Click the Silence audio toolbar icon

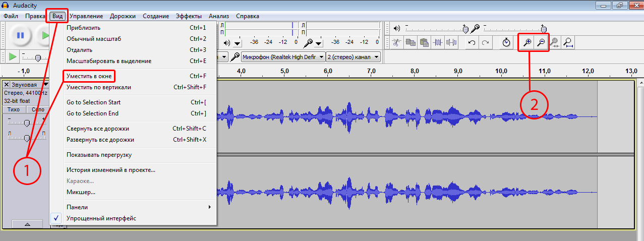451,43
